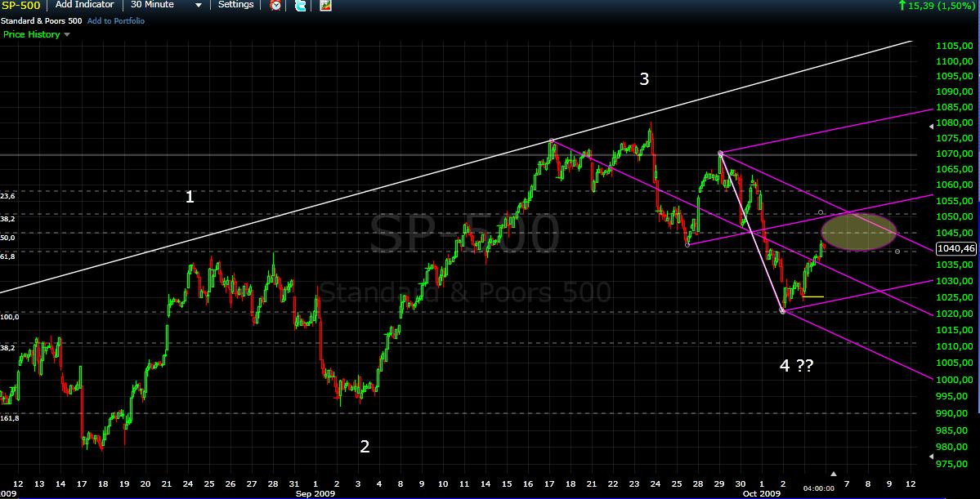
Task: Click the 23,6 Fibonacci level label
Action: [x=7, y=196]
